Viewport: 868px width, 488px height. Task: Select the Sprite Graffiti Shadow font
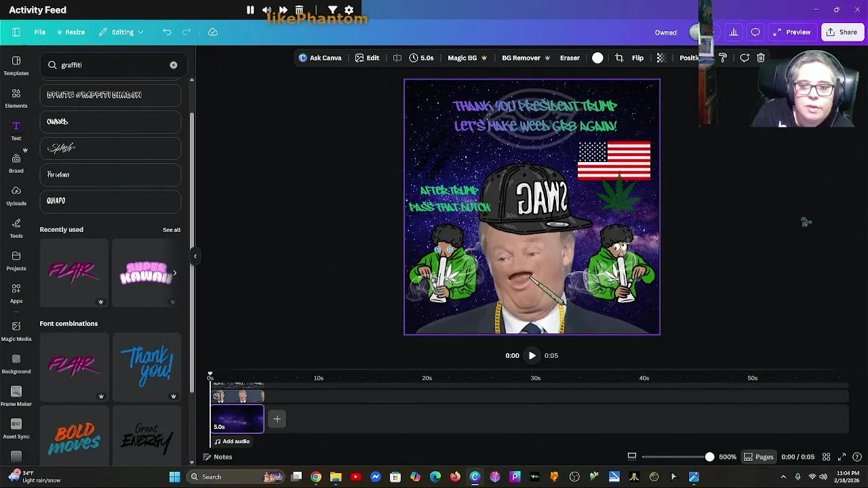click(111, 95)
